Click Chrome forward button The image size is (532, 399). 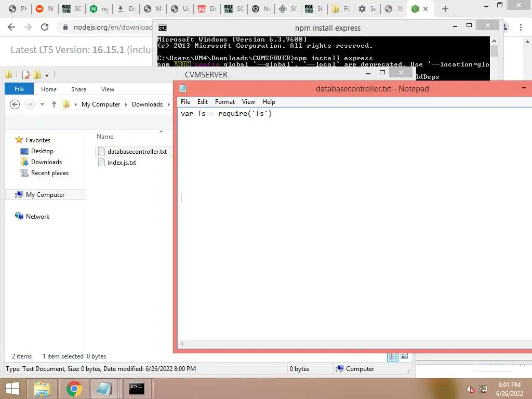(28, 27)
